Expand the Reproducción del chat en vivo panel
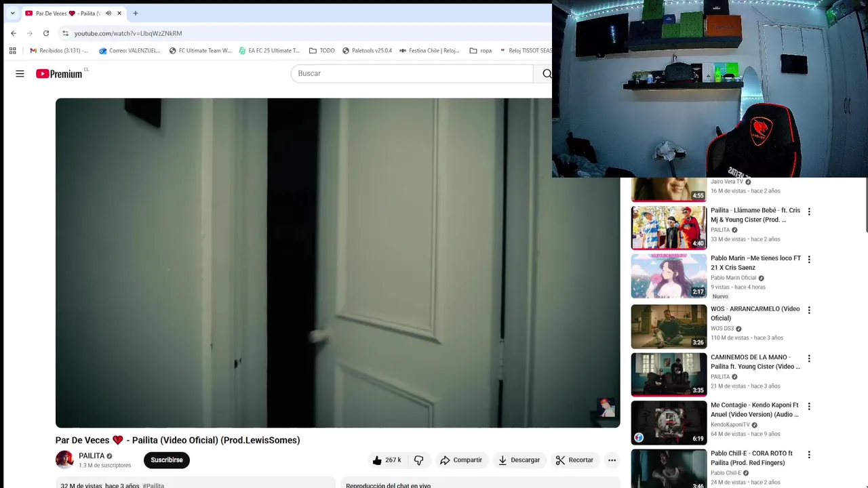This screenshot has width=868, height=488. click(x=480, y=484)
